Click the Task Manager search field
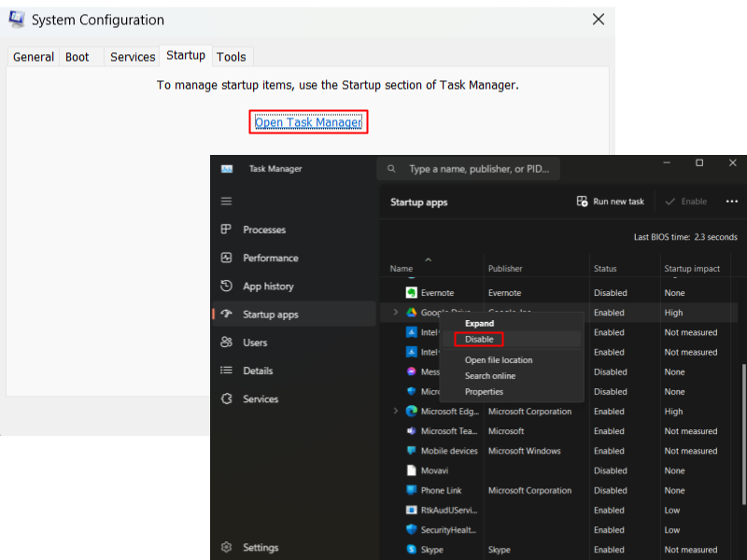 [x=469, y=169]
